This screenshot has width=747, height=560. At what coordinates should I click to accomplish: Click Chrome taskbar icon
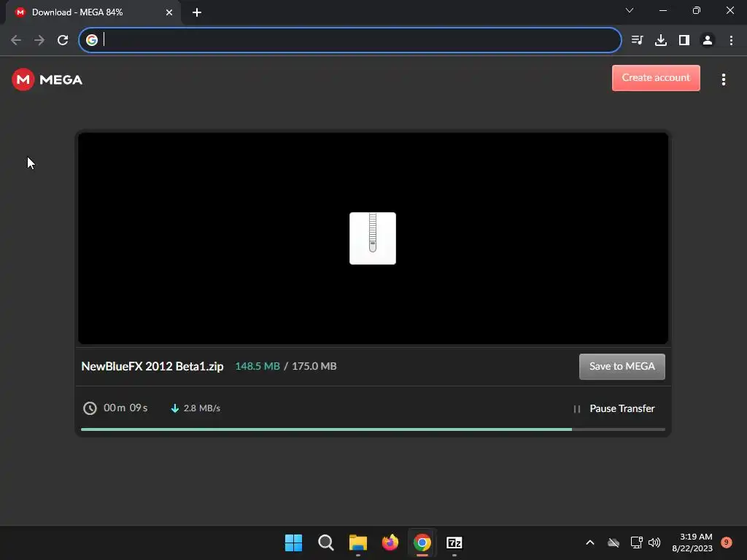(x=422, y=542)
